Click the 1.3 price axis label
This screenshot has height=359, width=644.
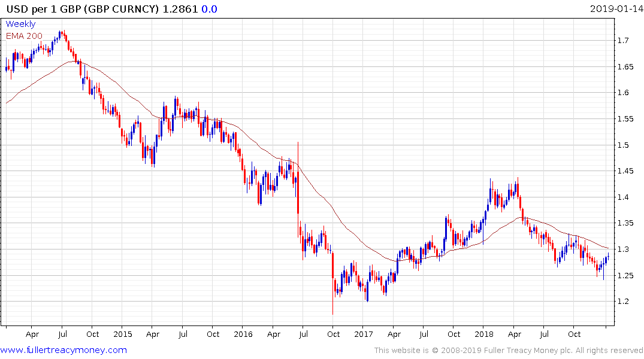click(x=623, y=249)
